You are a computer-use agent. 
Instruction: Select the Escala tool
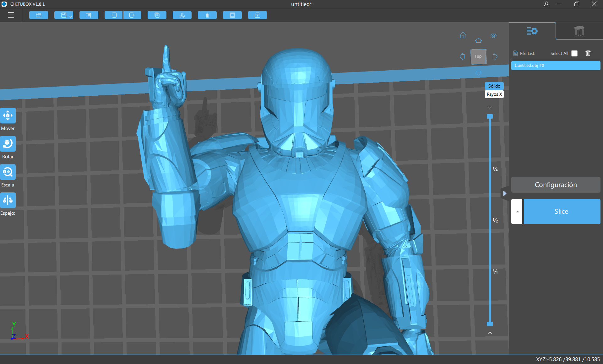8,172
